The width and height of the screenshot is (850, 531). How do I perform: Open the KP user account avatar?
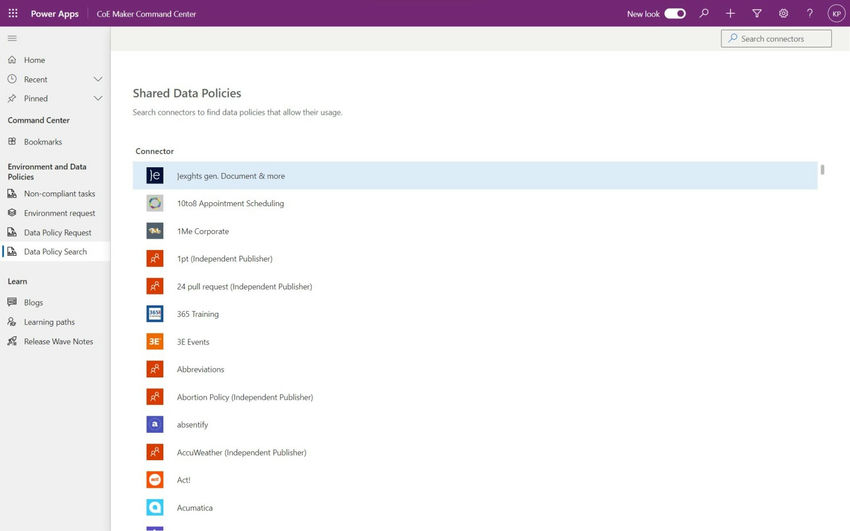pos(836,14)
